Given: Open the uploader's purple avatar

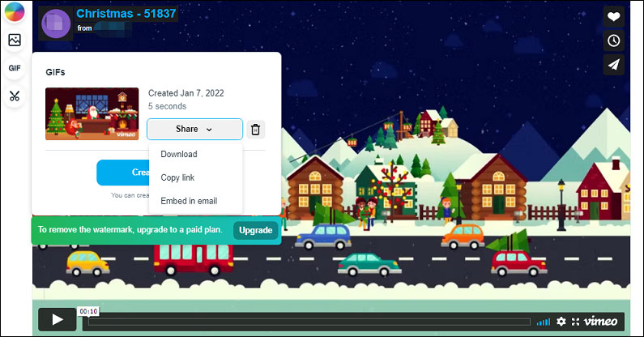Looking at the screenshot, I should click(56, 23).
